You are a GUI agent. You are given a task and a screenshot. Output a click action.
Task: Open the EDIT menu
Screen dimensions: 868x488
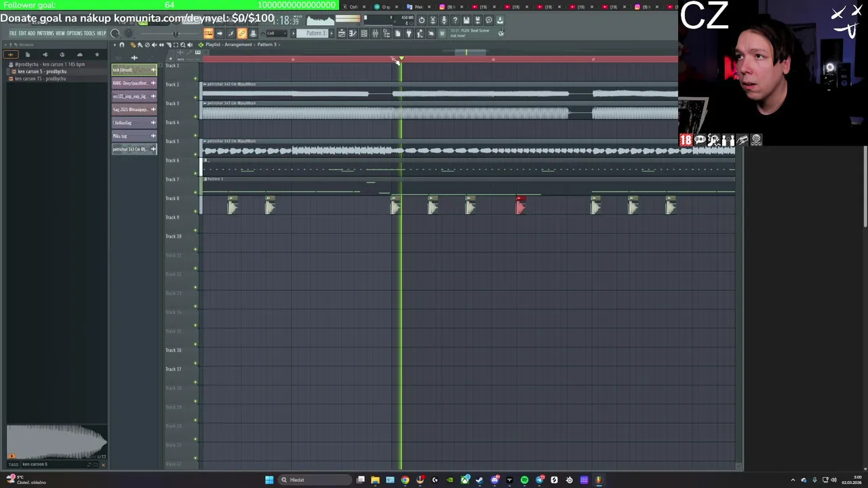click(22, 33)
